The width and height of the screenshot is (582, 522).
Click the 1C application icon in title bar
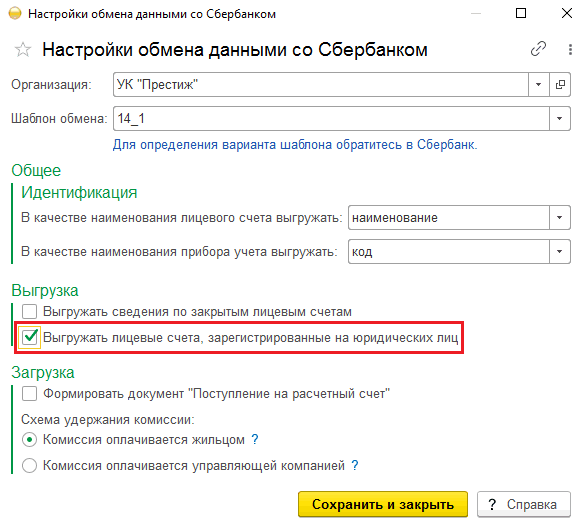point(15,14)
